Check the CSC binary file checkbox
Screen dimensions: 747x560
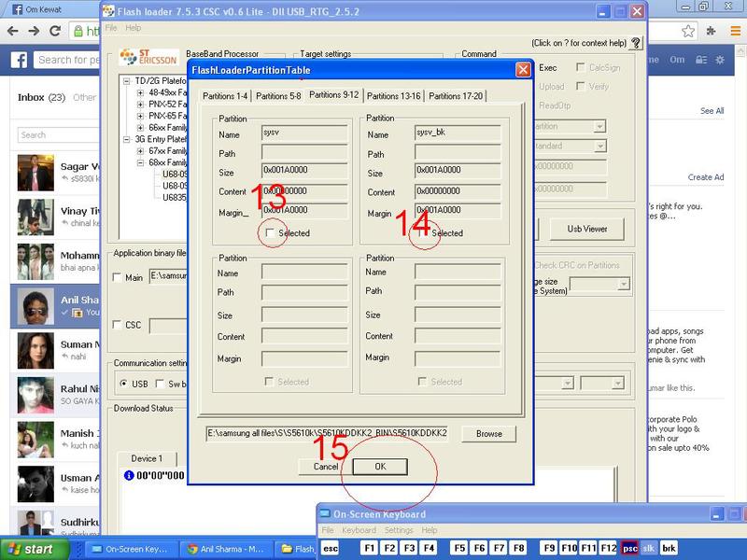coord(117,325)
